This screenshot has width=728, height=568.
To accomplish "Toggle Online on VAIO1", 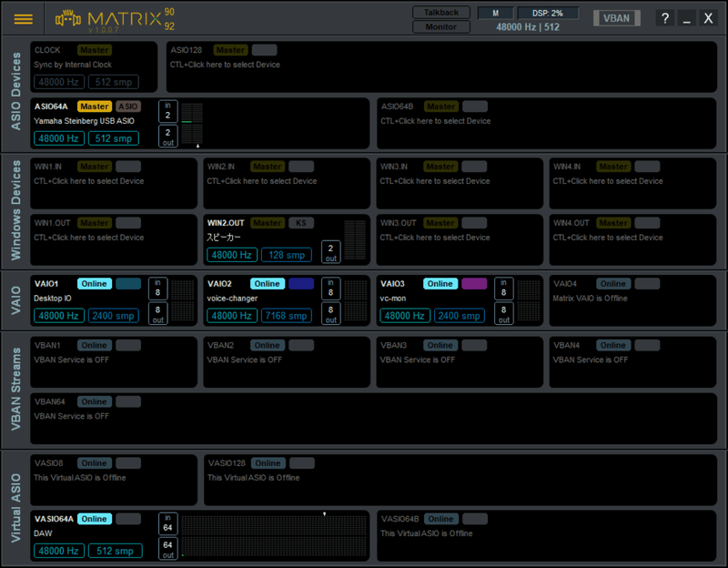I will click(x=95, y=284).
